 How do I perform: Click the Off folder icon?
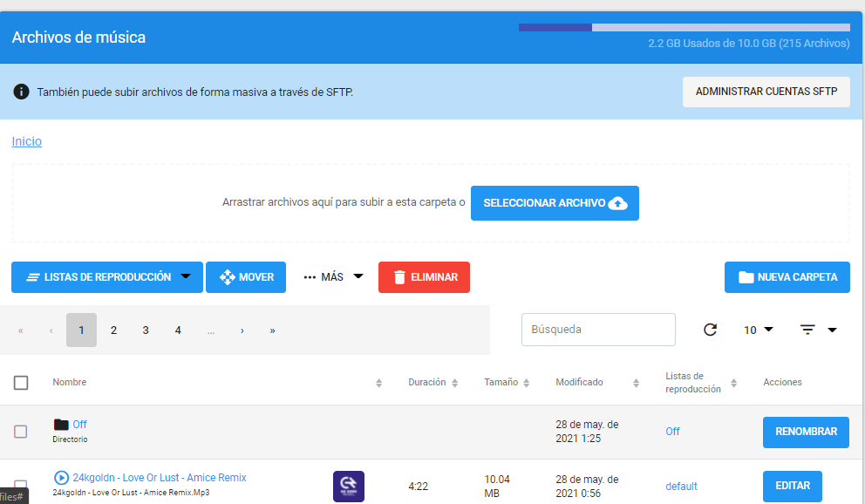pos(61,424)
